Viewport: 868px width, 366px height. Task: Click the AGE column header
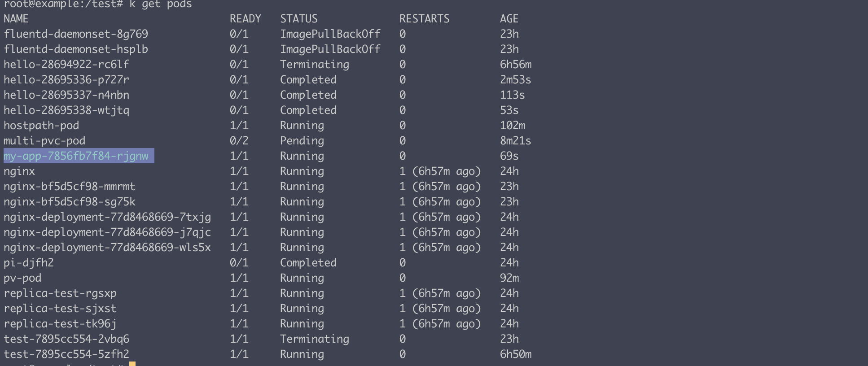pyautogui.click(x=509, y=19)
